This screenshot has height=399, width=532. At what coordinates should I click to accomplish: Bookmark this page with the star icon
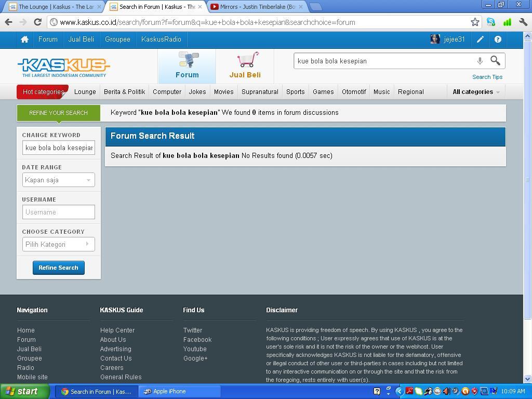point(475,22)
